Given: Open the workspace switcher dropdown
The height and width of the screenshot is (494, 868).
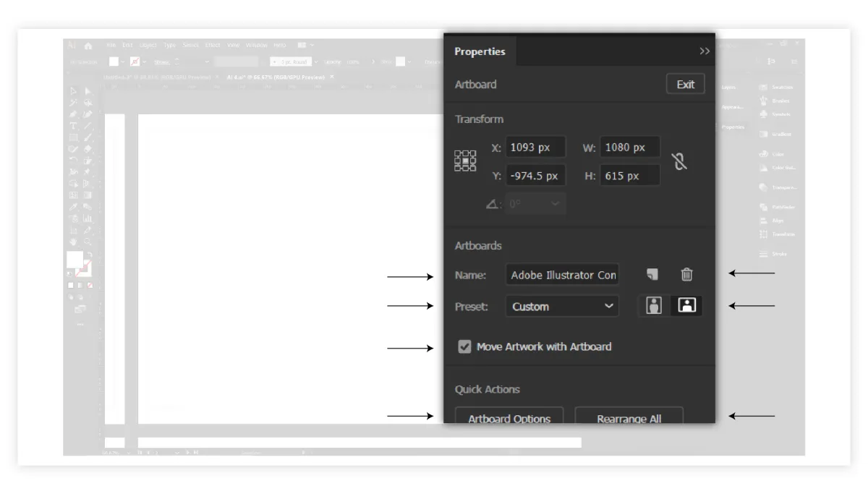Looking at the screenshot, I should [305, 45].
